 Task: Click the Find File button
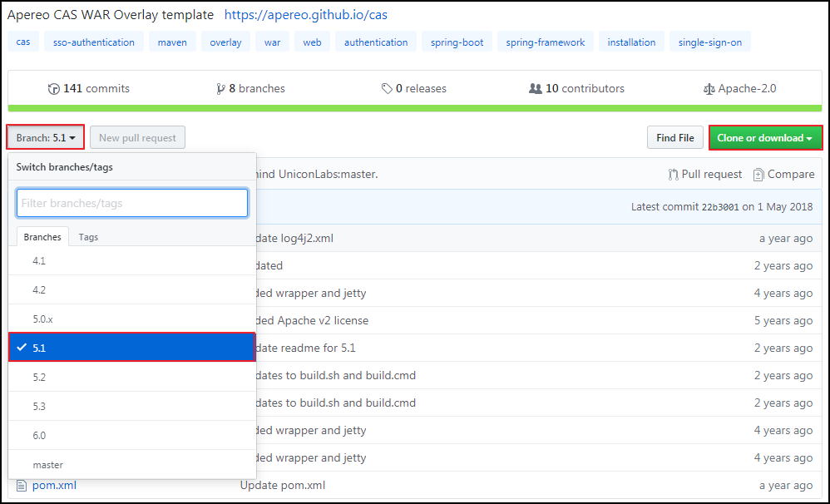pyautogui.click(x=675, y=138)
